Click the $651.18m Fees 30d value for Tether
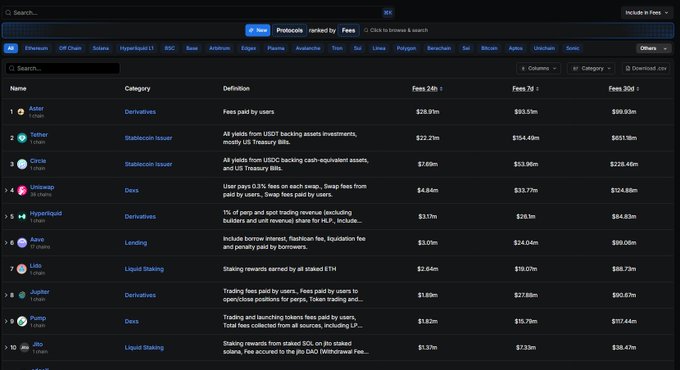The height and width of the screenshot is (370, 680). (x=624, y=138)
